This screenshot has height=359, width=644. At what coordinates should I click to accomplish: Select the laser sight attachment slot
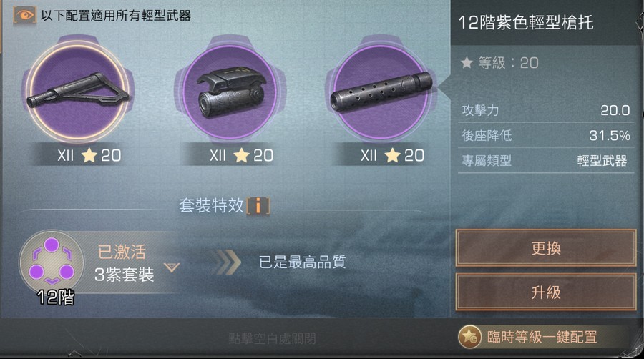(x=230, y=91)
